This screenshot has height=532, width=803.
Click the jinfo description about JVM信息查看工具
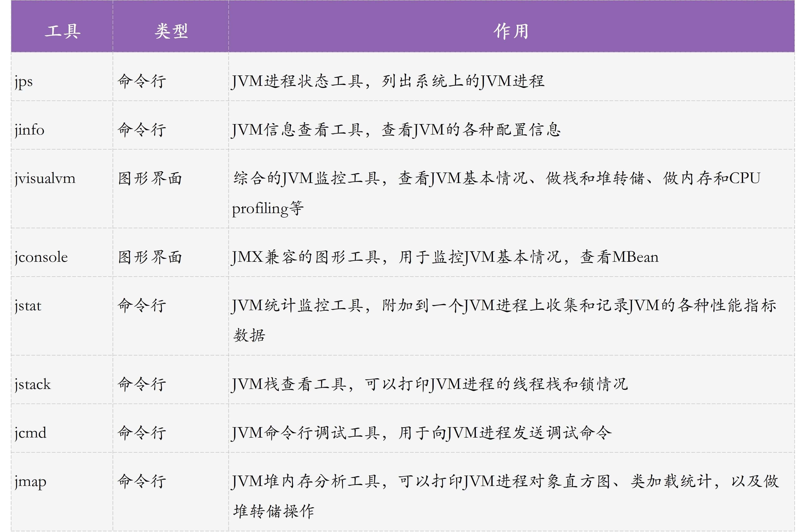(x=395, y=130)
